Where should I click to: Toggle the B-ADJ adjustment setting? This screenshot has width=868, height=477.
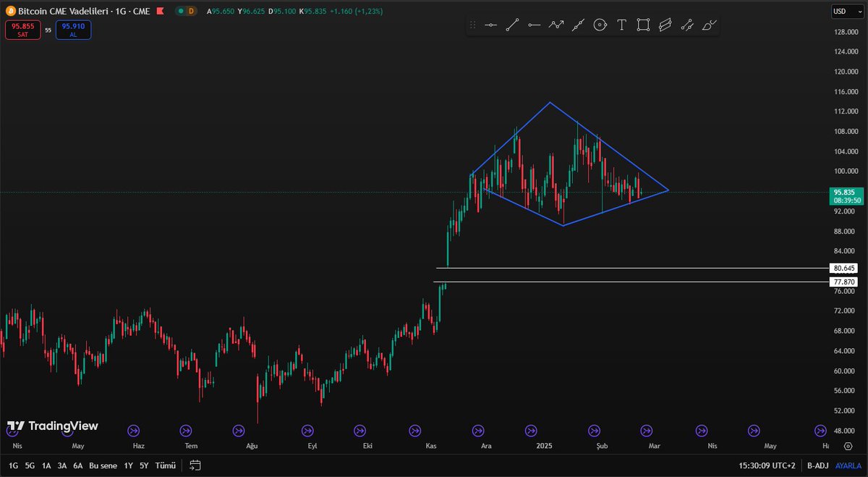pos(817,465)
